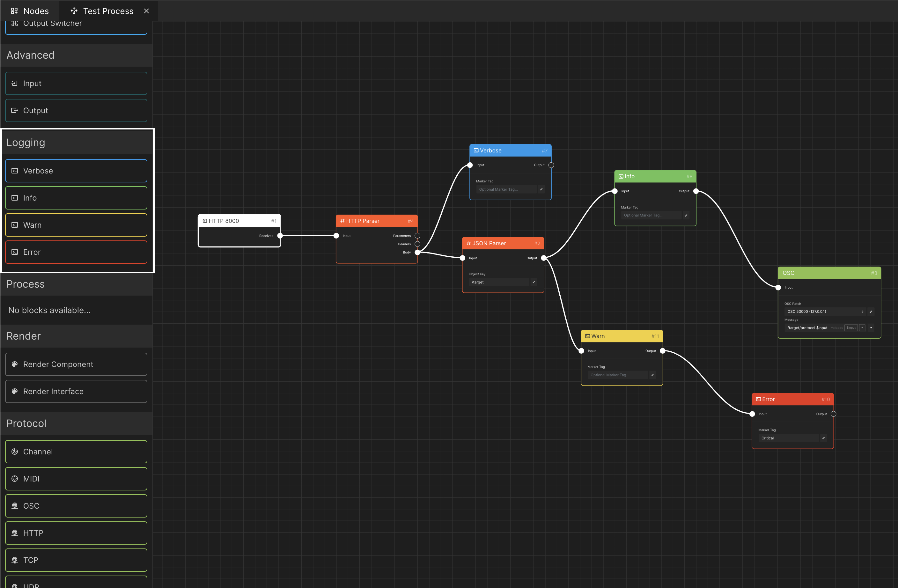
Task: Select the Render Component block
Action: (x=76, y=364)
